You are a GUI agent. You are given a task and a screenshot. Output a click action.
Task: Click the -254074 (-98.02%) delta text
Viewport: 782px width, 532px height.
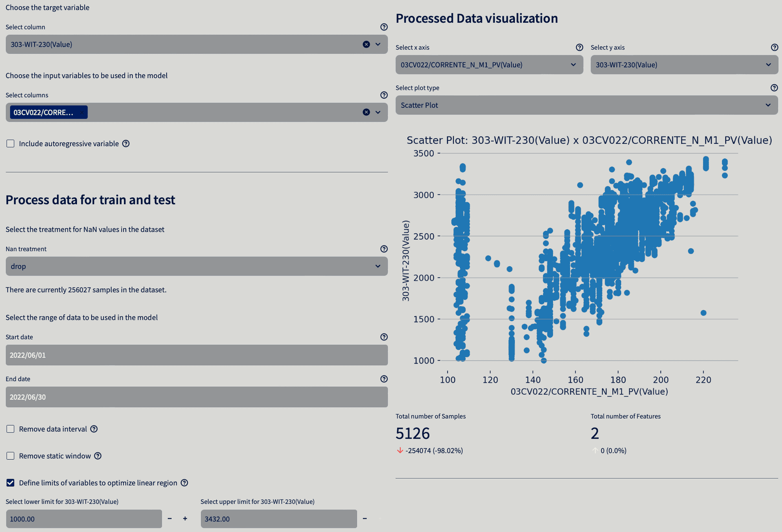click(434, 451)
